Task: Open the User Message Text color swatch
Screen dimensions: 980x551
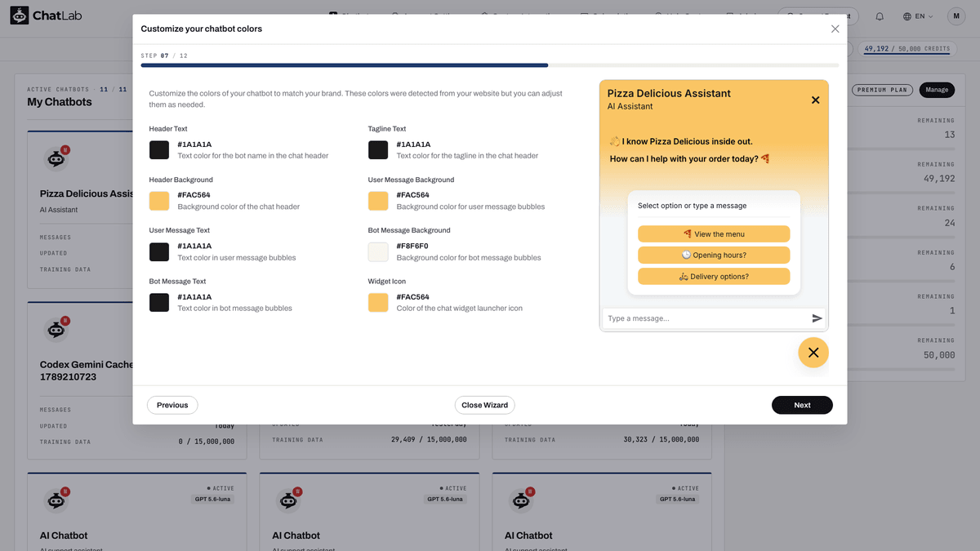Action: (159, 251)
